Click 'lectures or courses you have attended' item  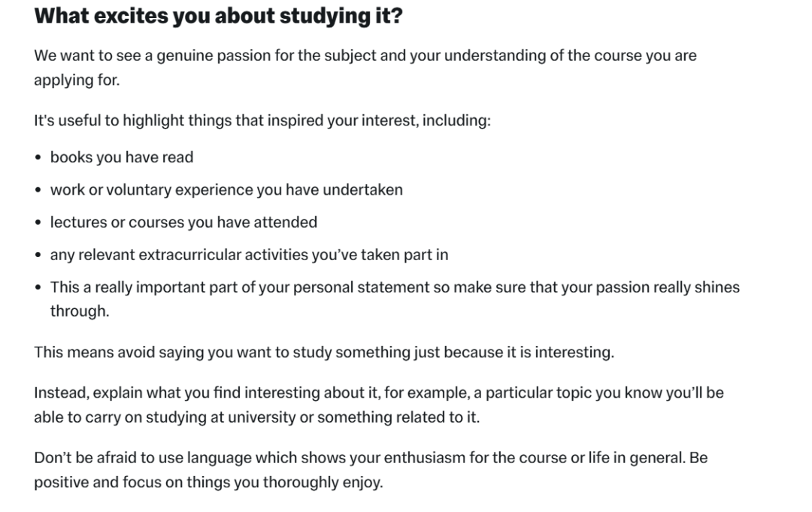183,223
